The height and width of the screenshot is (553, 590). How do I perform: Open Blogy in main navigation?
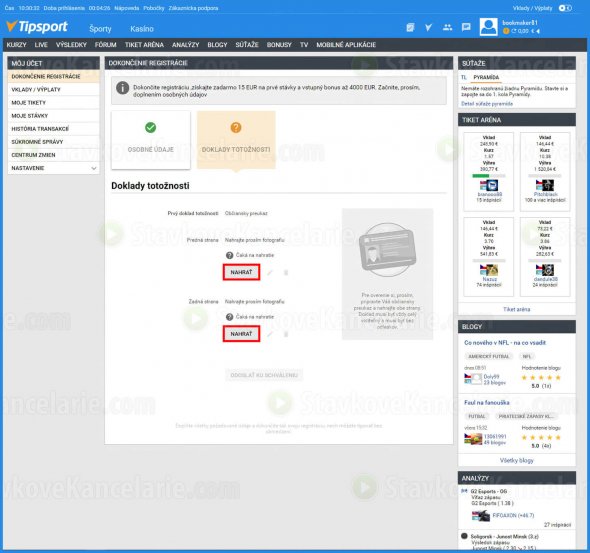click(x=217, y=45)
